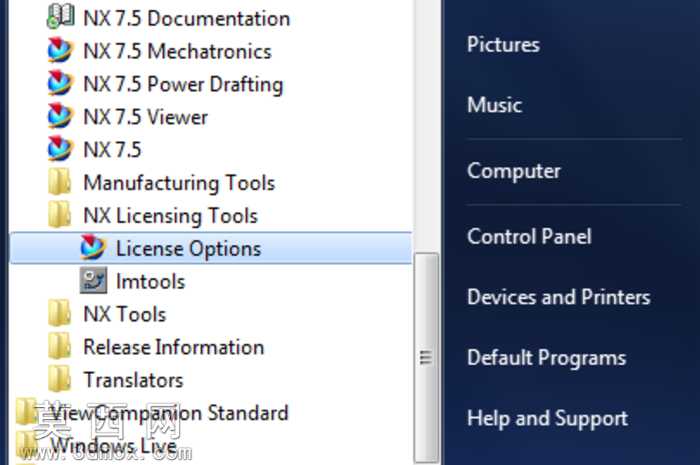Expand the Windows Live folder
Screen dimensions: 700x465
(113, 445)
